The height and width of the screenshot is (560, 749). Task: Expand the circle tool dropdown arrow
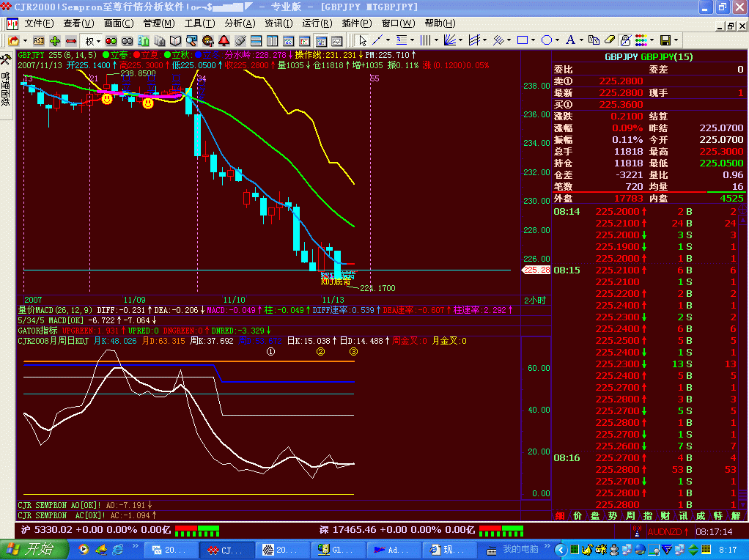tap(557, 40)
